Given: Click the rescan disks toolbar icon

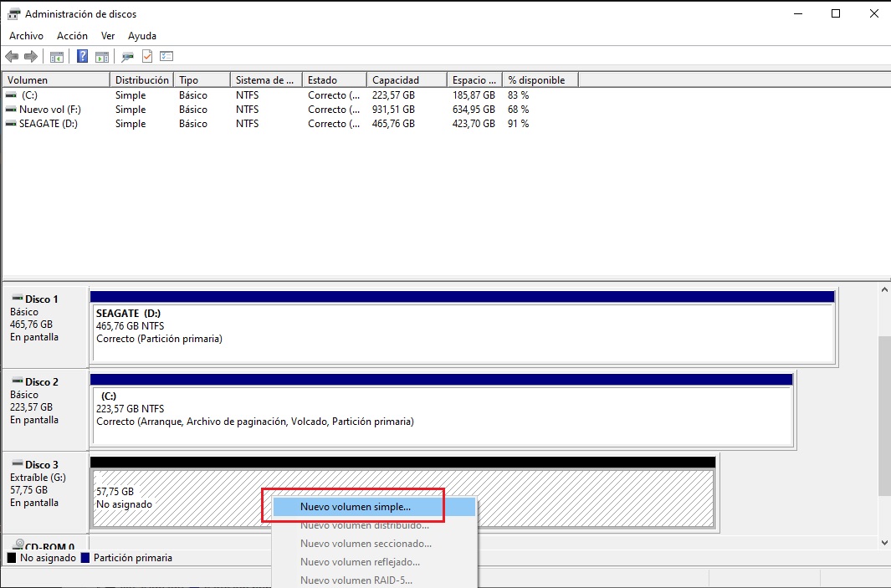Looking at the screenshot, I should tap(127, 57).
